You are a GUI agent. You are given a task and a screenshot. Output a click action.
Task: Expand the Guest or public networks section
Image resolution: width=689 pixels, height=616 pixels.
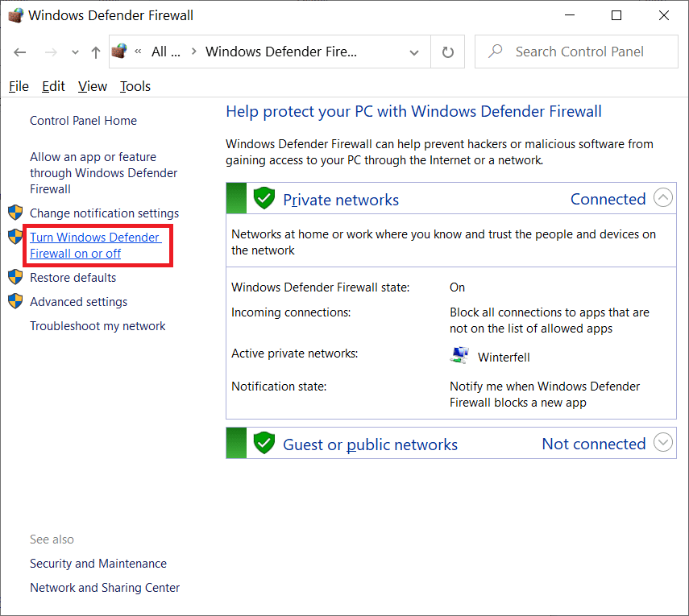[x=663, y=443]
